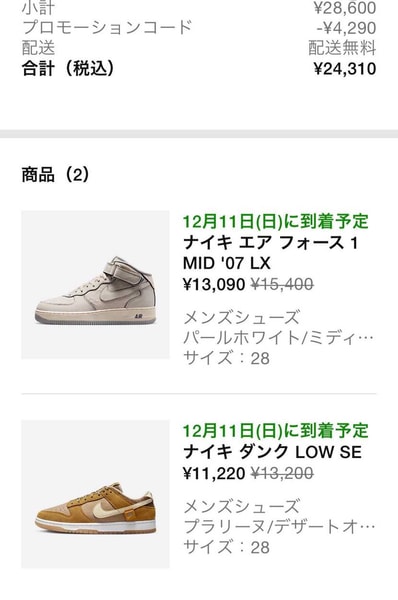Tap the 商品(2) section heading

pyautogui.click(x=55, y=174)
